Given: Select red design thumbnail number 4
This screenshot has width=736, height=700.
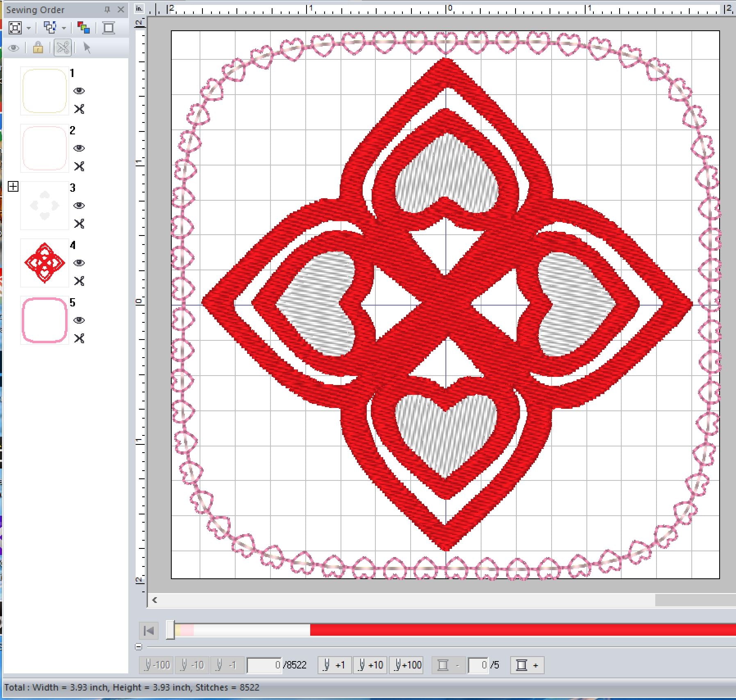Looking at the screenshot, I should pos(44,263).
